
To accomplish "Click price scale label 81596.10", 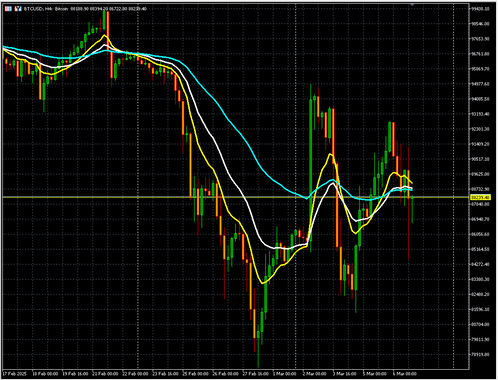I will tap(480, 309).
